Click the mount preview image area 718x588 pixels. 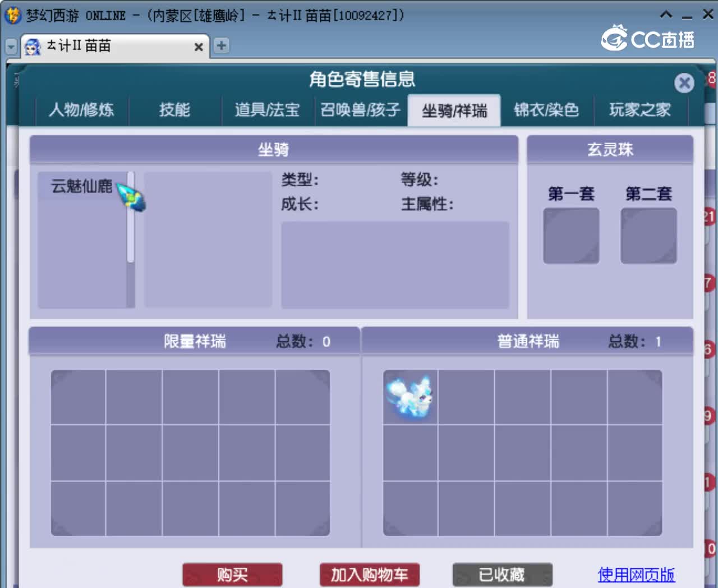(x=208, y=240)
